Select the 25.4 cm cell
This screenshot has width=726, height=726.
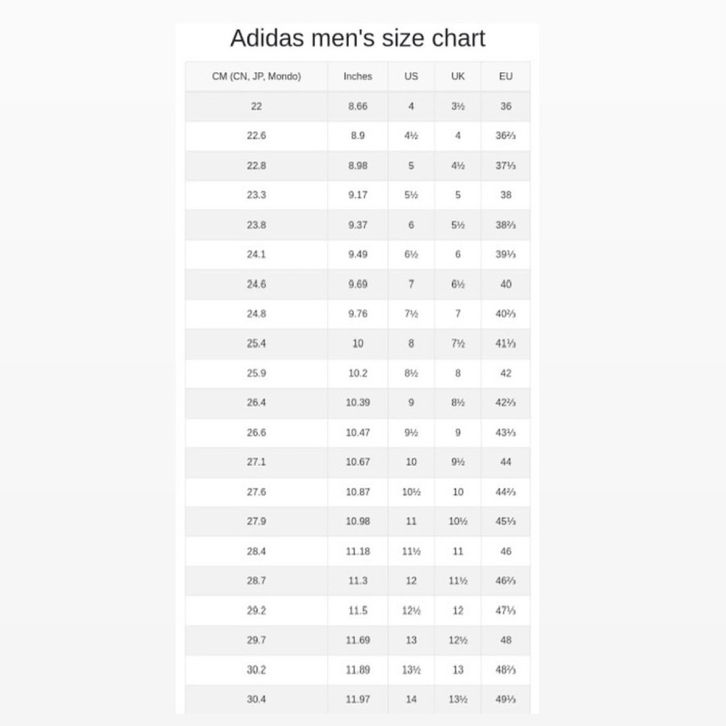[256, 343]
